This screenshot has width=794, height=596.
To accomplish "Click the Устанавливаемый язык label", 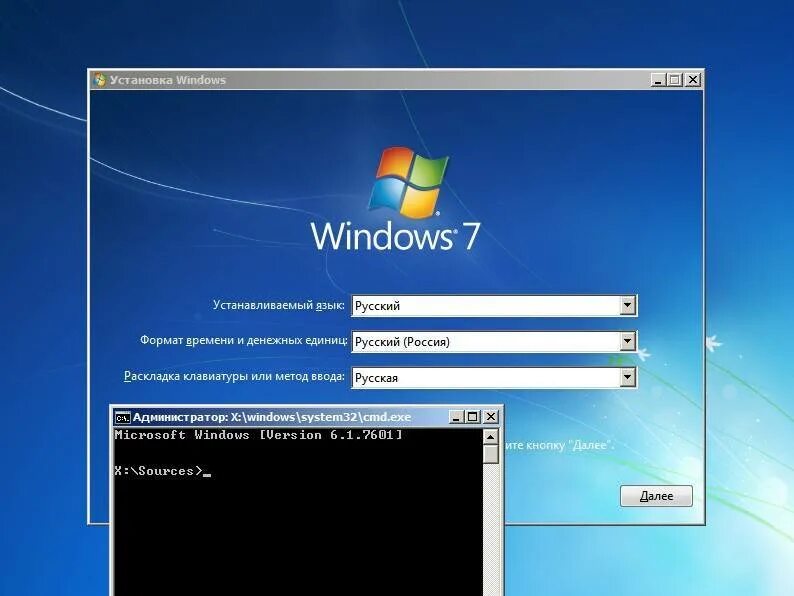I will pos(279,305).
